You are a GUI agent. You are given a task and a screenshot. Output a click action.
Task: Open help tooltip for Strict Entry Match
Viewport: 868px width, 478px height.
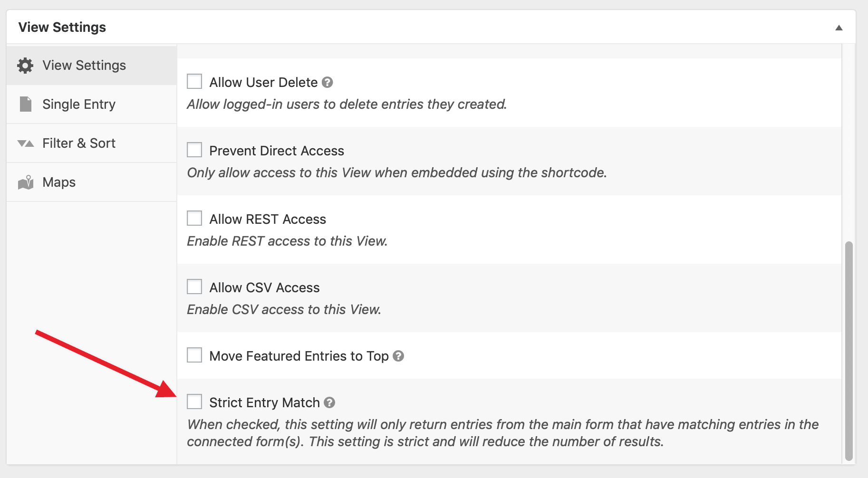(x=329, y=403)
